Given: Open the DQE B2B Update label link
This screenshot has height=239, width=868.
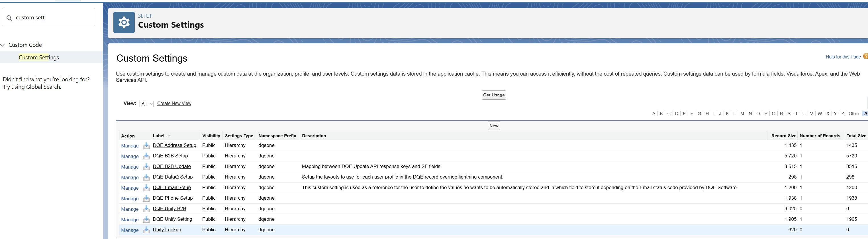Looking at the screenshot, I should point(171,166).
